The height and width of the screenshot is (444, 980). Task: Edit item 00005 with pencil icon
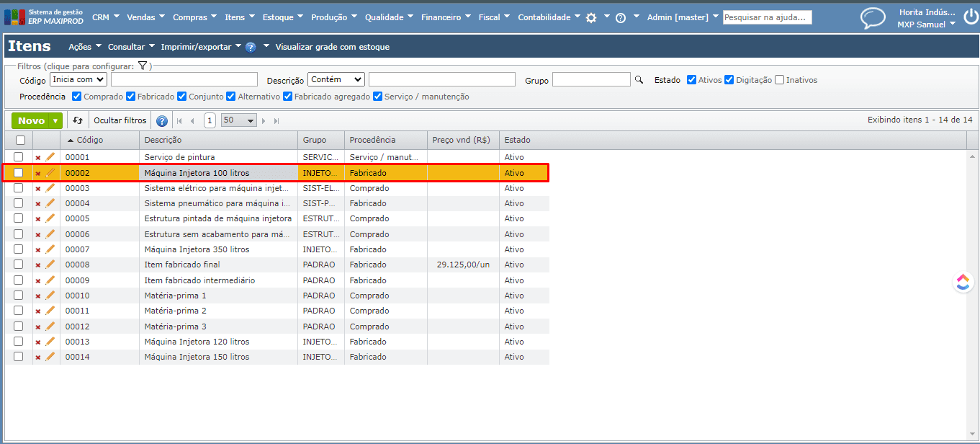click(50, 218)
